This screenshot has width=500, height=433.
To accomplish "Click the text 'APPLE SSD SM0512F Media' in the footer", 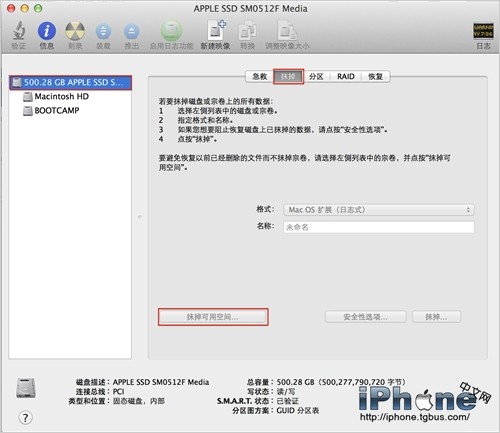I will (161, 382).
